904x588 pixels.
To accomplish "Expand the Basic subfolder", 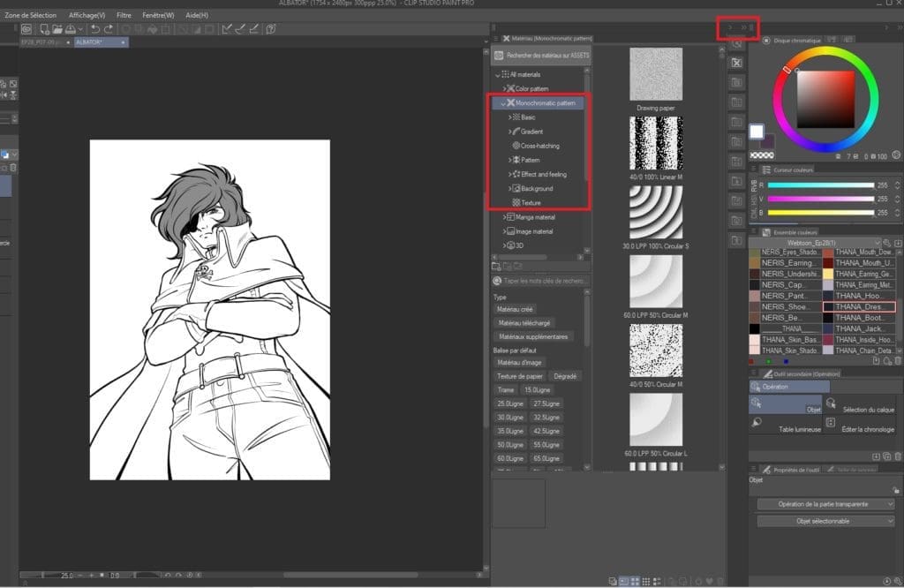I will 509,117.
